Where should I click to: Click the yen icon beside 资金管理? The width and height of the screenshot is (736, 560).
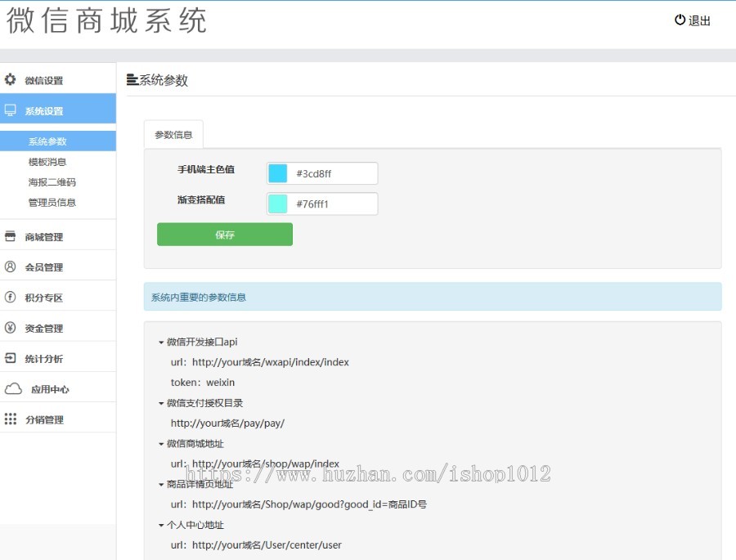click(x=10, y=328)
